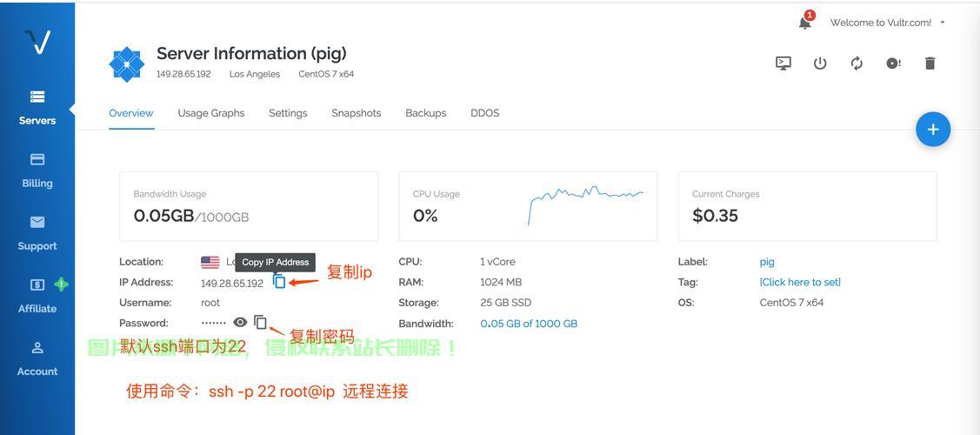This screenshot has height=435, width=980.
Task: Open Billing in the sidebar
Action: 37,171
